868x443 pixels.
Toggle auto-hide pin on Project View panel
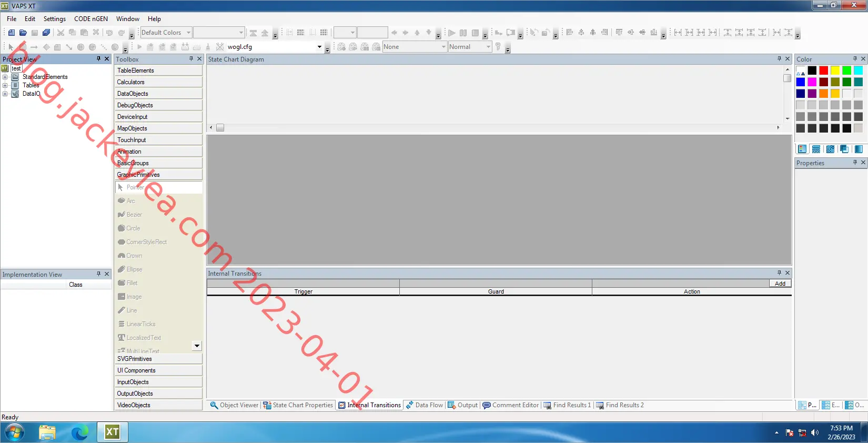(x=98, y=59)
